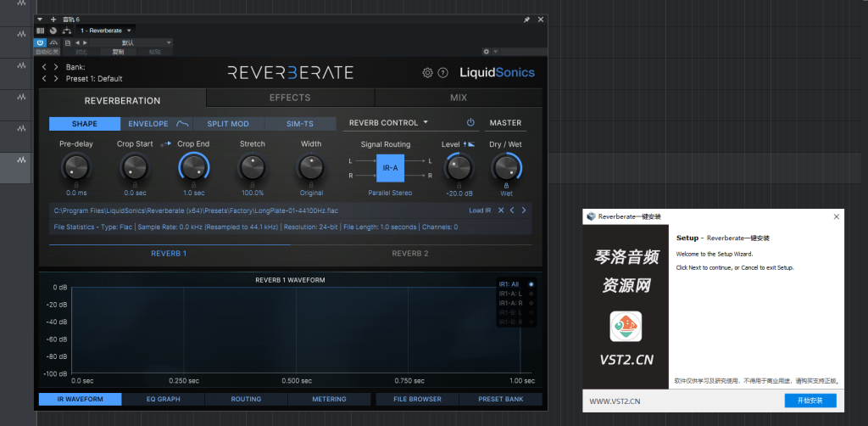The image size is (868, 426).
Task: Show the plugin routing tree icon
Action: pyautogui.click(x=67, y=31)
